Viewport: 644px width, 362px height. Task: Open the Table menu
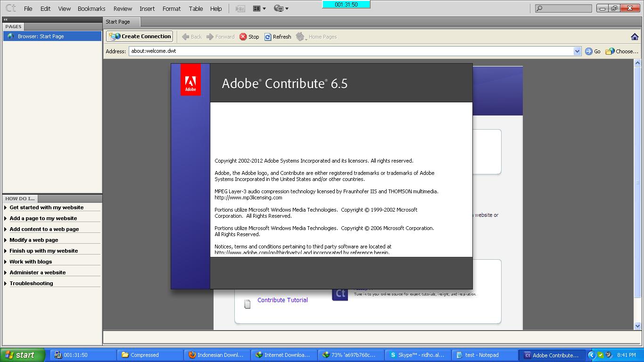[196, 8]
